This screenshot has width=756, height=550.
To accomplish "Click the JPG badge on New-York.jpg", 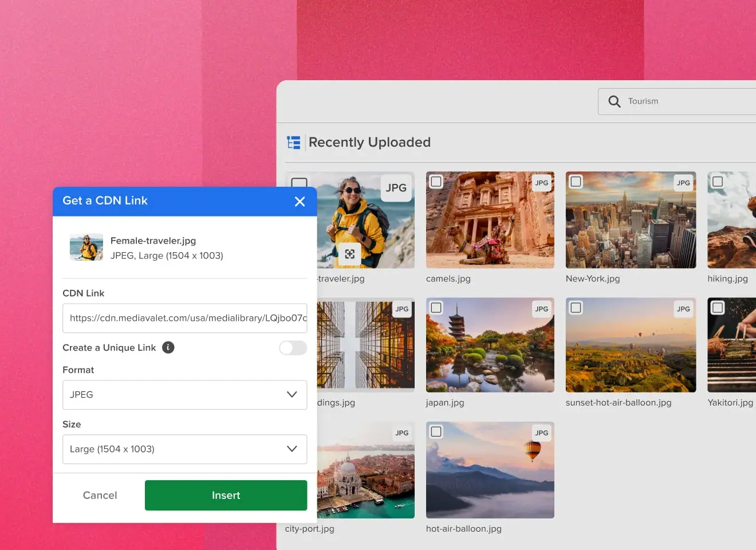I will click(x=683, y=183).
